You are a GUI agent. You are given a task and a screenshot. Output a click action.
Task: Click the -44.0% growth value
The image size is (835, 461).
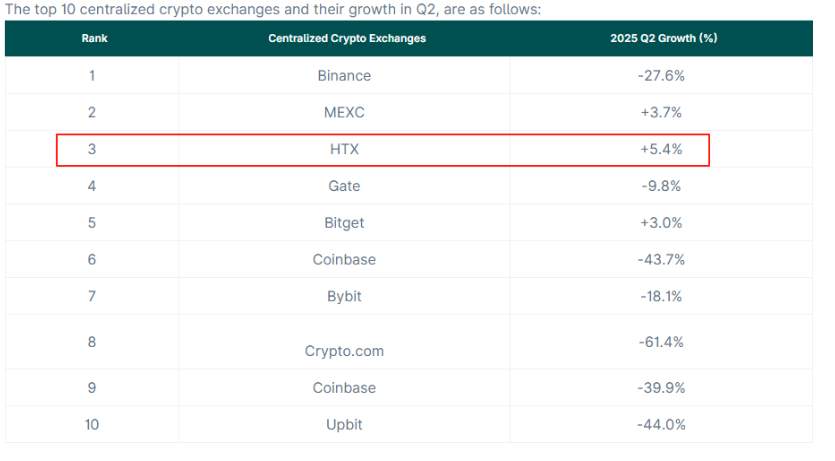(661, 425)
